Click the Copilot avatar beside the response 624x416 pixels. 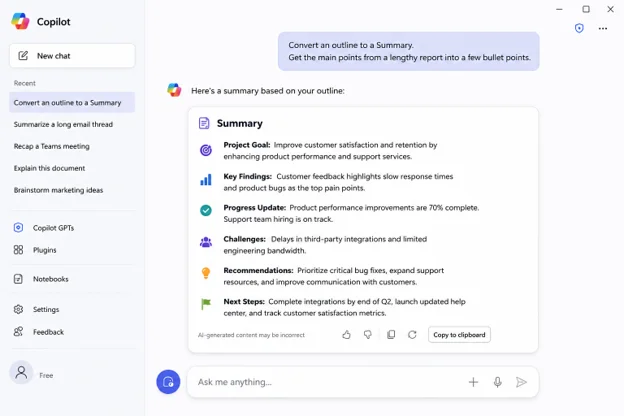174,90
